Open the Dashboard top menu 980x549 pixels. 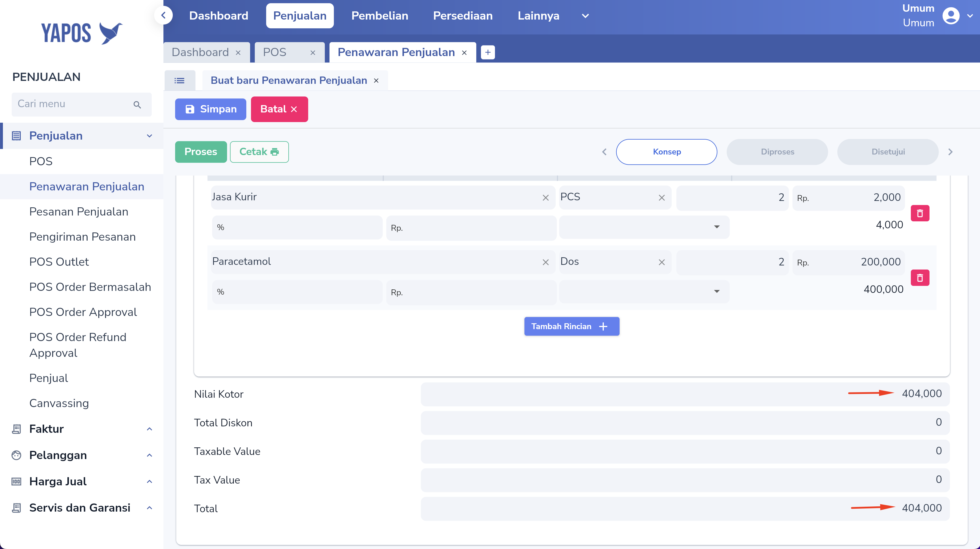(x=219, y=15)
